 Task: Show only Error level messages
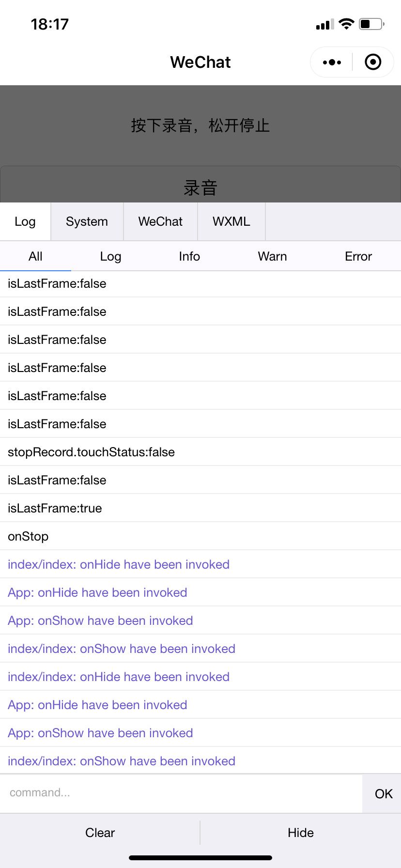(358, 256)
